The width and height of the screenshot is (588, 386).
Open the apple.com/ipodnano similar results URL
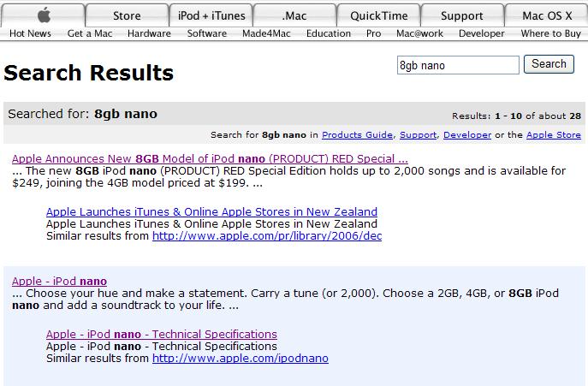[x=241, y=359]
